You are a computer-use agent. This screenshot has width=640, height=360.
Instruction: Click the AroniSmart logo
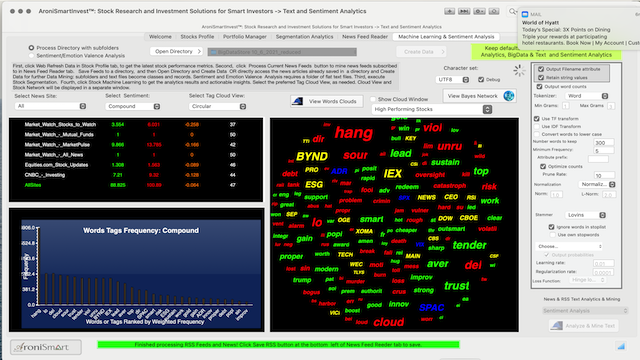pyautogui.click(x=46, y=347)
